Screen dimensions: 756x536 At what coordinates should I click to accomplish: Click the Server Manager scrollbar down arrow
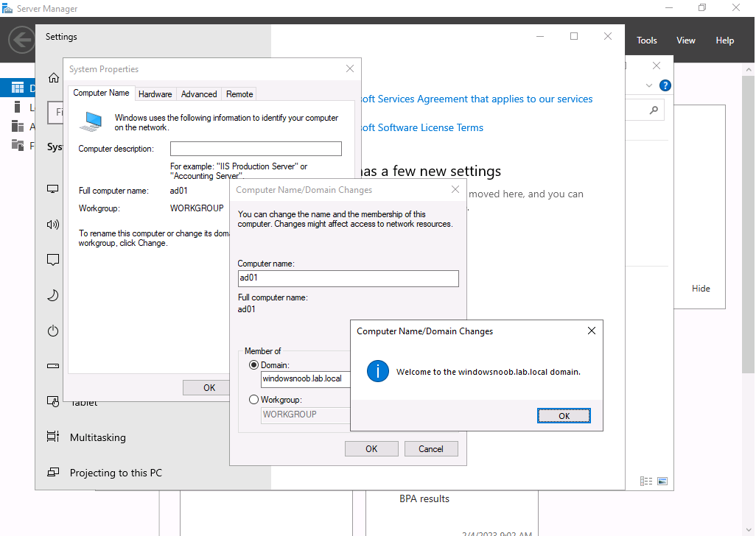point(749,530)
